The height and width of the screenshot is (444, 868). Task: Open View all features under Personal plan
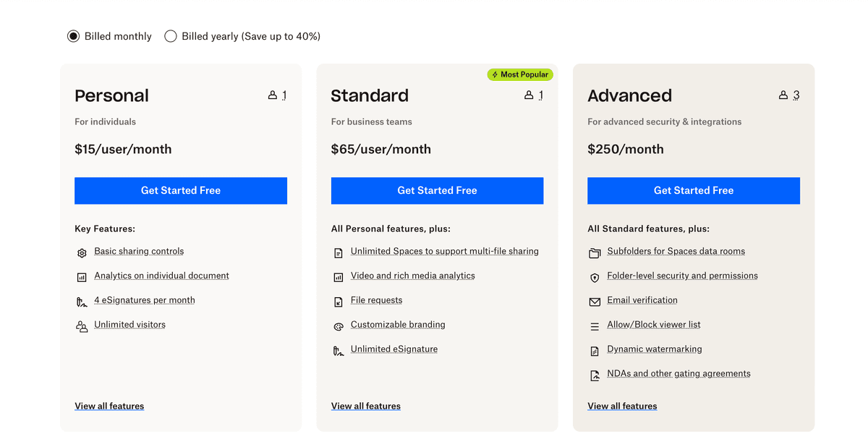coord(109,406)
